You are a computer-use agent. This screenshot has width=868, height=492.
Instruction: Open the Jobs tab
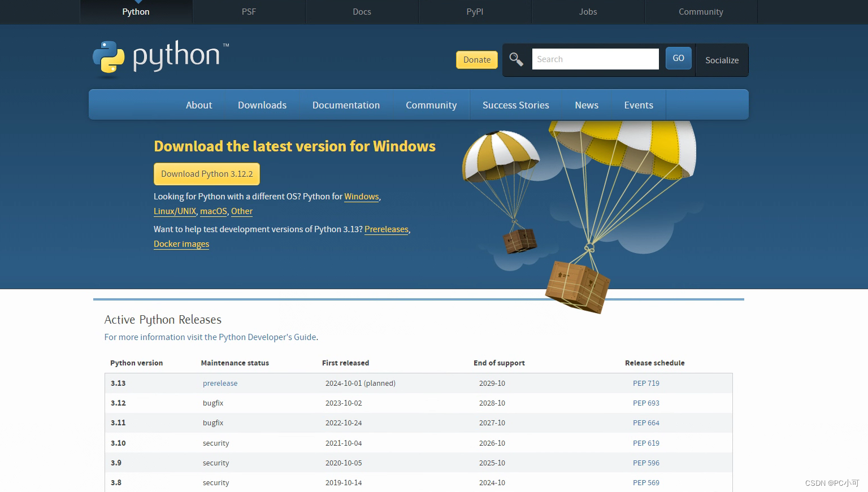click(588, 12)
